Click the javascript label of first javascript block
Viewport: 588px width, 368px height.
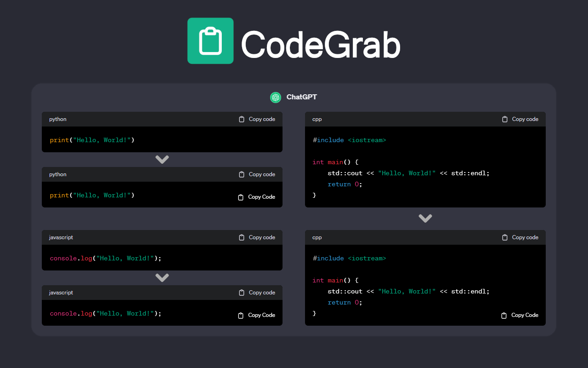coord(61,237)
